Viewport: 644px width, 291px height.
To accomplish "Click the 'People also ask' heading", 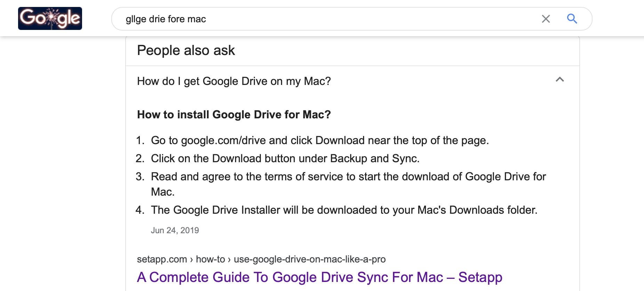I will (x=186, y=50).
